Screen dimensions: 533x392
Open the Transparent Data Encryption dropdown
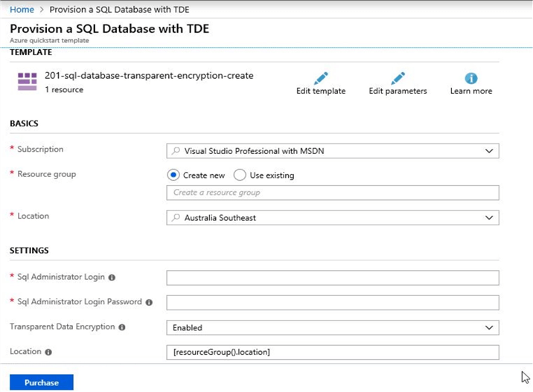[332, 327]
